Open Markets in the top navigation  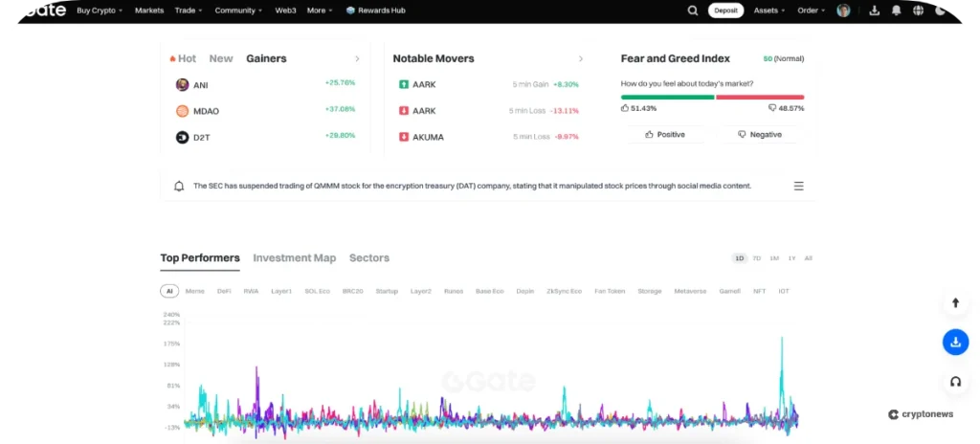pyautogui.click(x=149, y=11)
